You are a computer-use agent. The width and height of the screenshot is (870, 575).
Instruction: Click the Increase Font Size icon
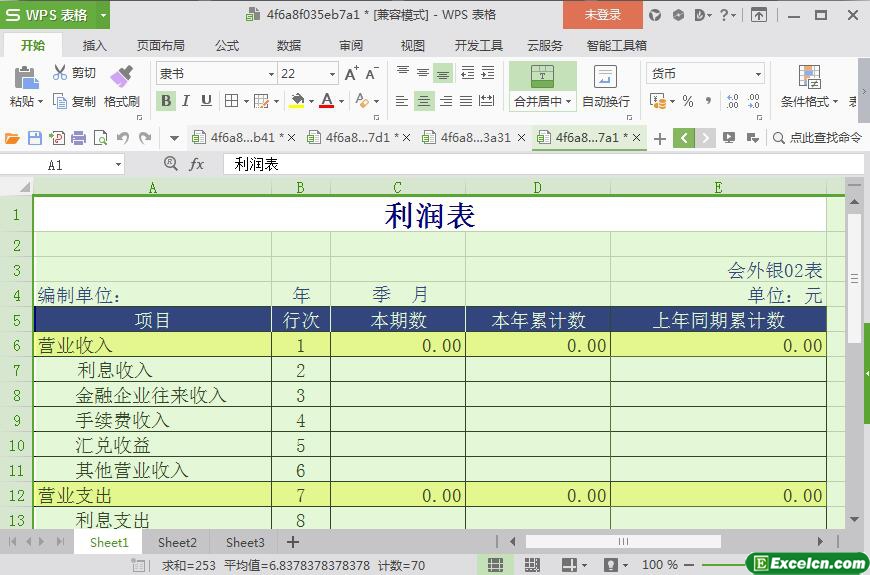pos(351,74)
